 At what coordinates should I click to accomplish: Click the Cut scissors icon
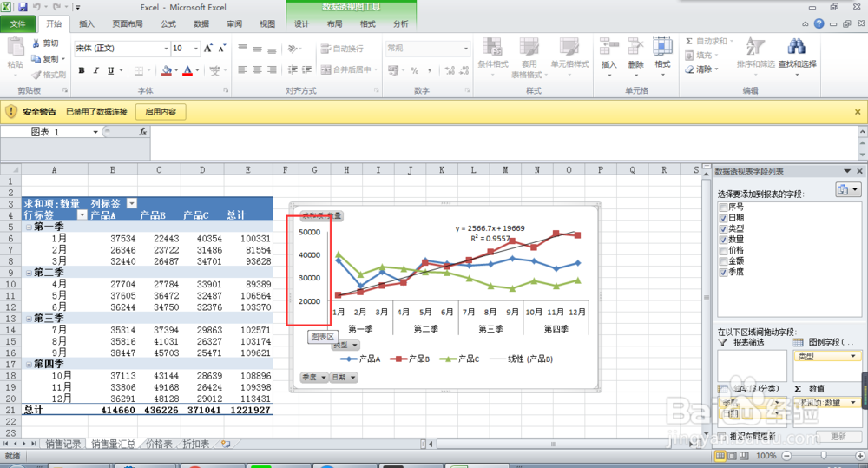pos(36,43)
